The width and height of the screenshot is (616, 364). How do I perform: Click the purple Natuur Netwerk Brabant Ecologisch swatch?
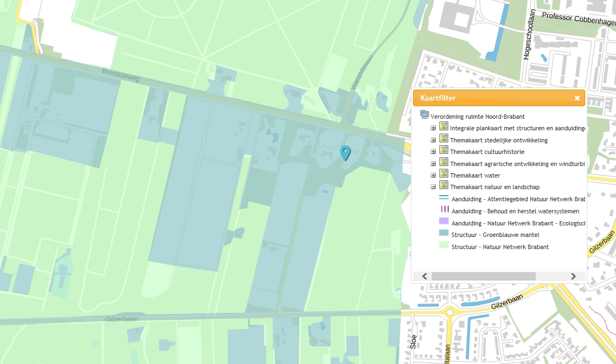point(444,221)
